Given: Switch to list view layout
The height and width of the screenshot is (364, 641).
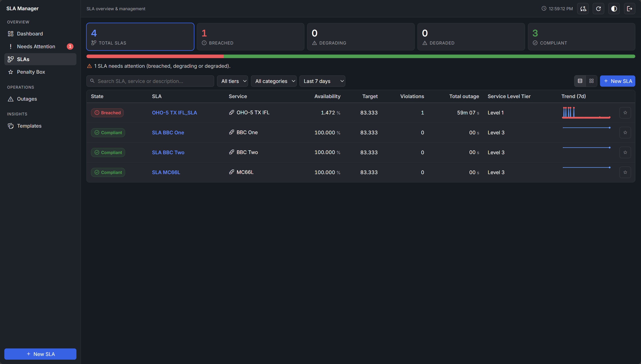Looking at the screenshot, I should pyautogui.click(x=580, y=81).
